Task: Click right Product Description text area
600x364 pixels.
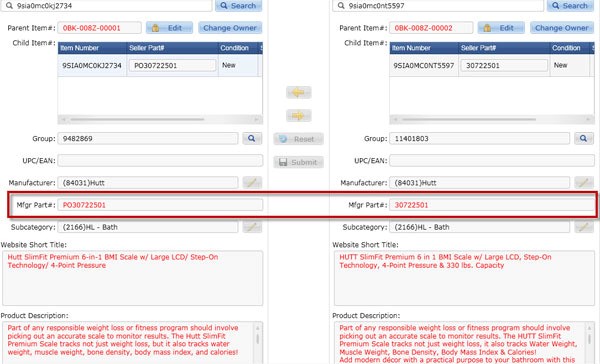Action: 464,343
